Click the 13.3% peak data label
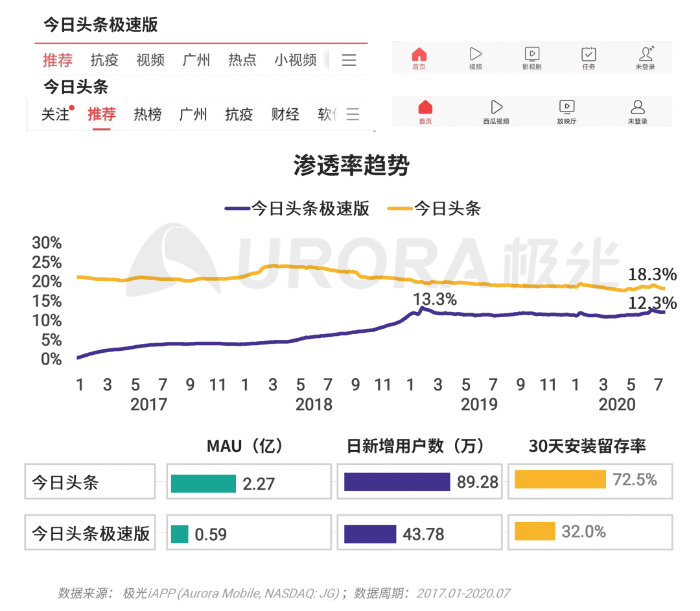 tap(436, 299)
